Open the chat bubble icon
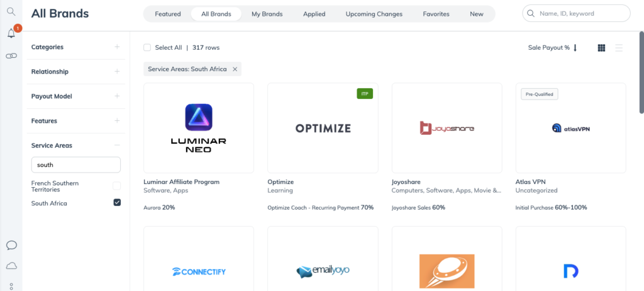The width and height of the screenshot is (644, 291). coord(11,245)
